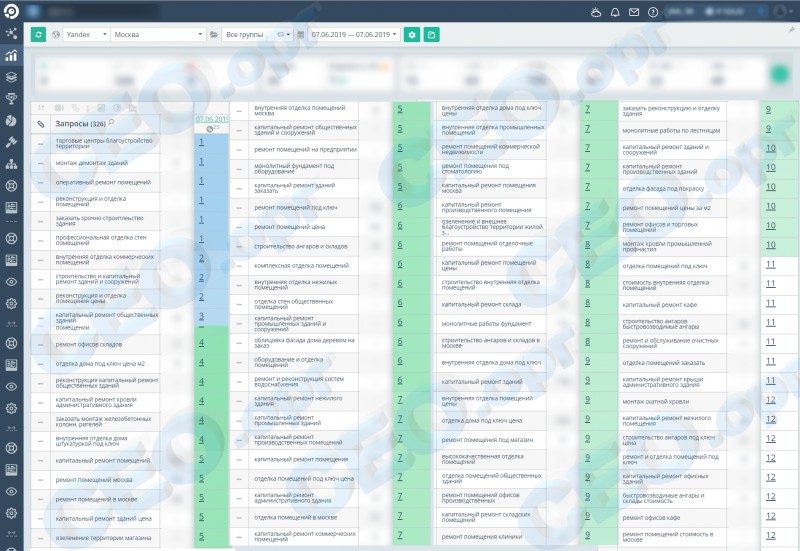The height and width of the screenshot is (551, 800).
Task: Select query монолитные работы фундамент
Action: [487, 323]
